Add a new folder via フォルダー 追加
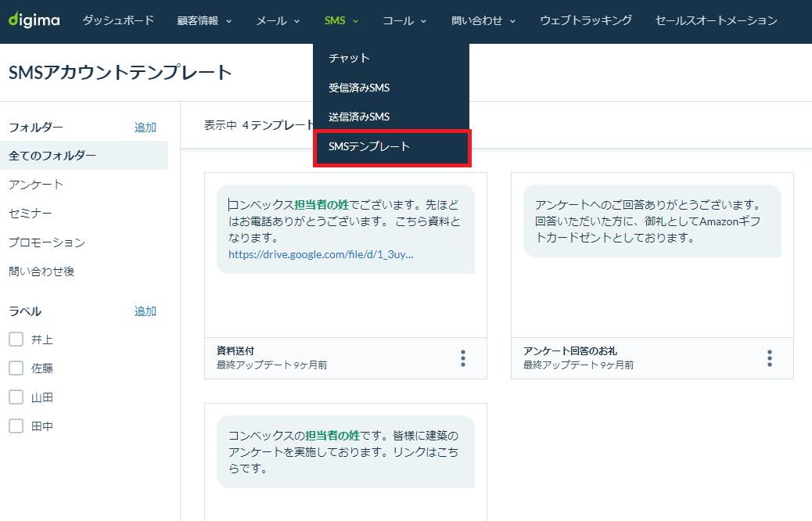Viewport: 812px width, 521px height. [x=145, y=128]
